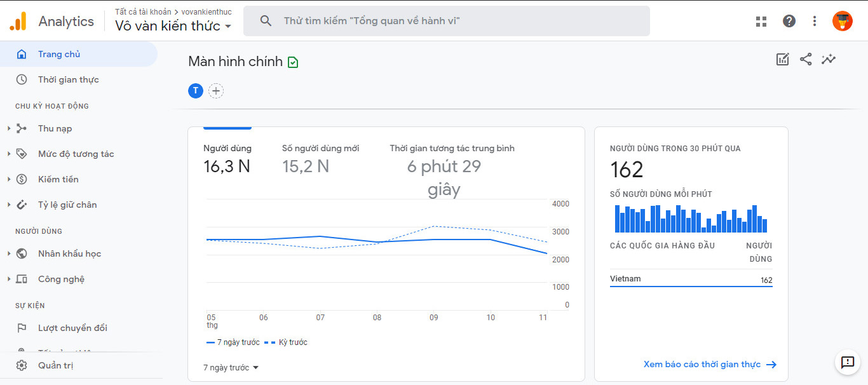
Task: Click the share report icon
Action: (806, 60)
